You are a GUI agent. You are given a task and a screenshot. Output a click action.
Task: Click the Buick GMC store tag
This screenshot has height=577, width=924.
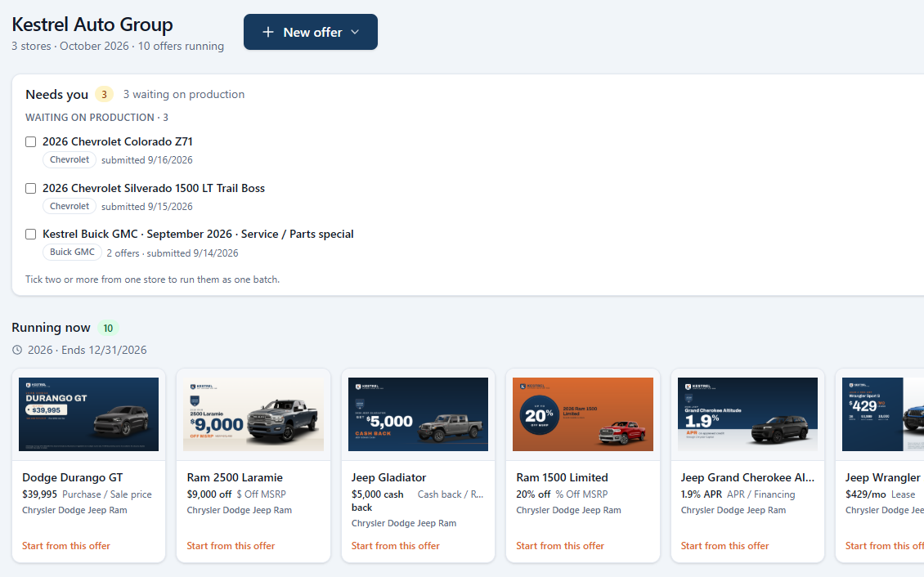(72, 252)
